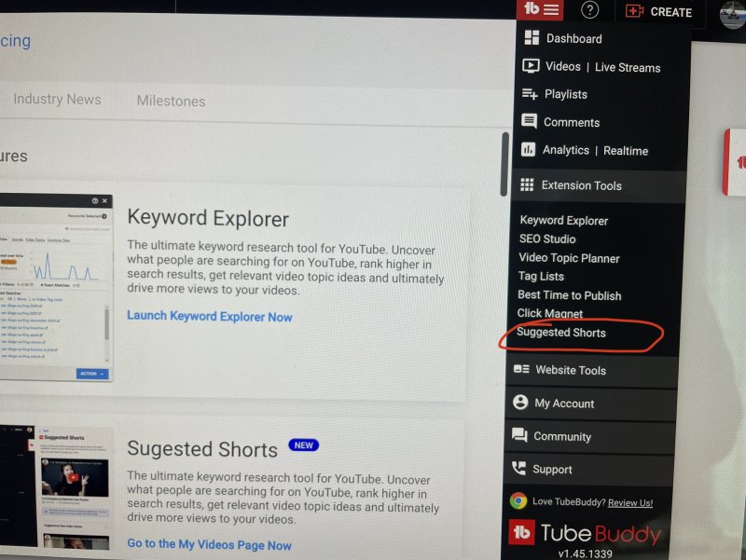The height and width of the screenshot is (560, 746).
Task: Click the My Account person icon
Action: click(x=520, y=403)
